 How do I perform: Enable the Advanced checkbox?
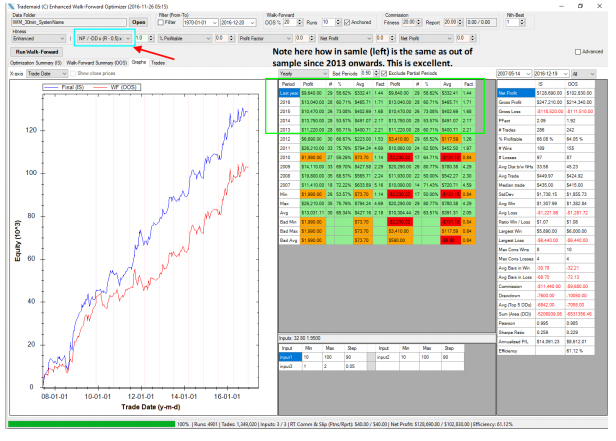578,49
